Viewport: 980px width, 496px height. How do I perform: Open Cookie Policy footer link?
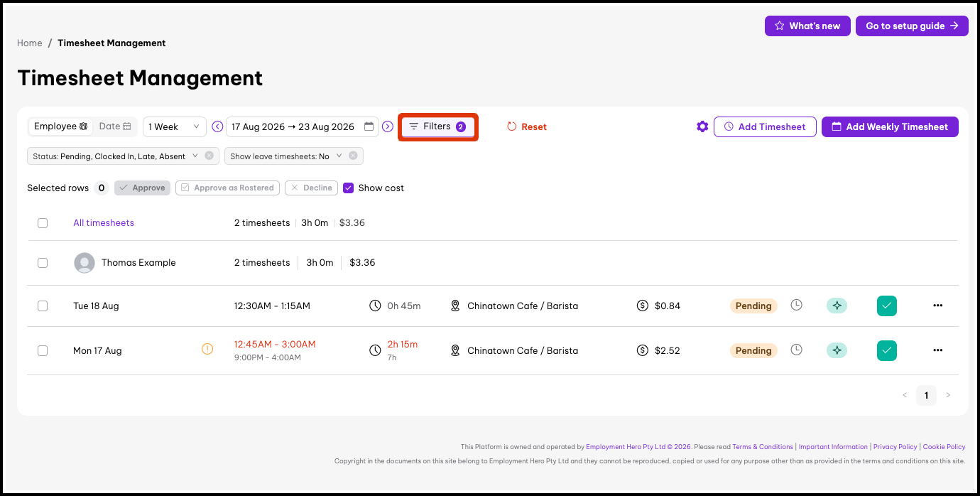point(944,447)
